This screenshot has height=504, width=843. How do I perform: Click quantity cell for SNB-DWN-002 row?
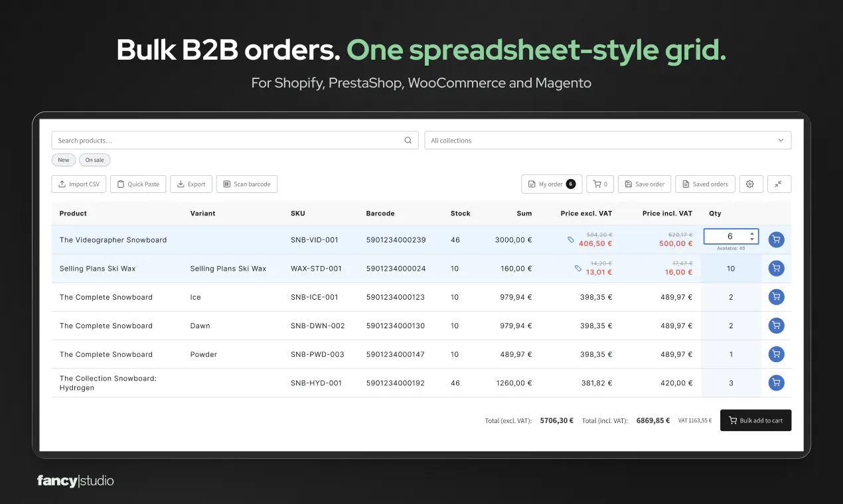tap(731, 326)
